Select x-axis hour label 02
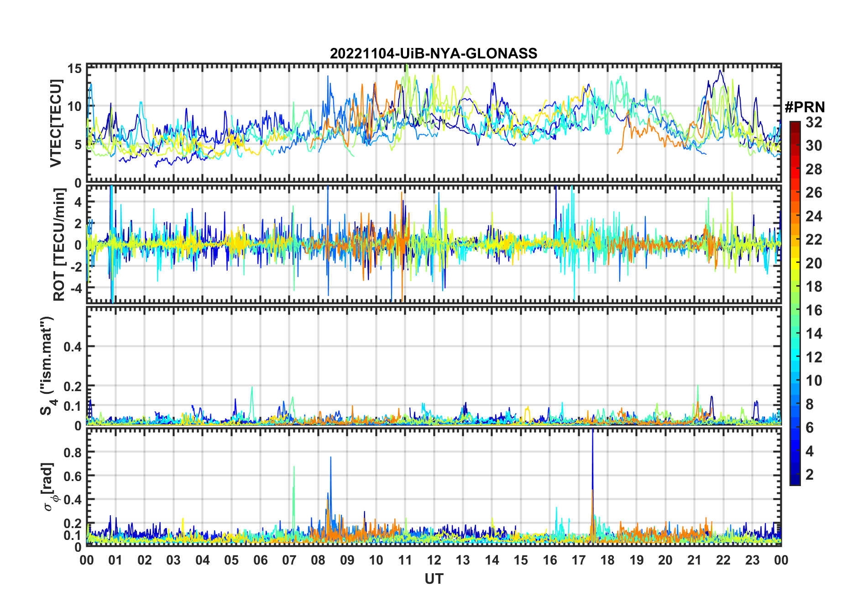The height and width of the screenshot is (607, 868). (x=145, y=560)
